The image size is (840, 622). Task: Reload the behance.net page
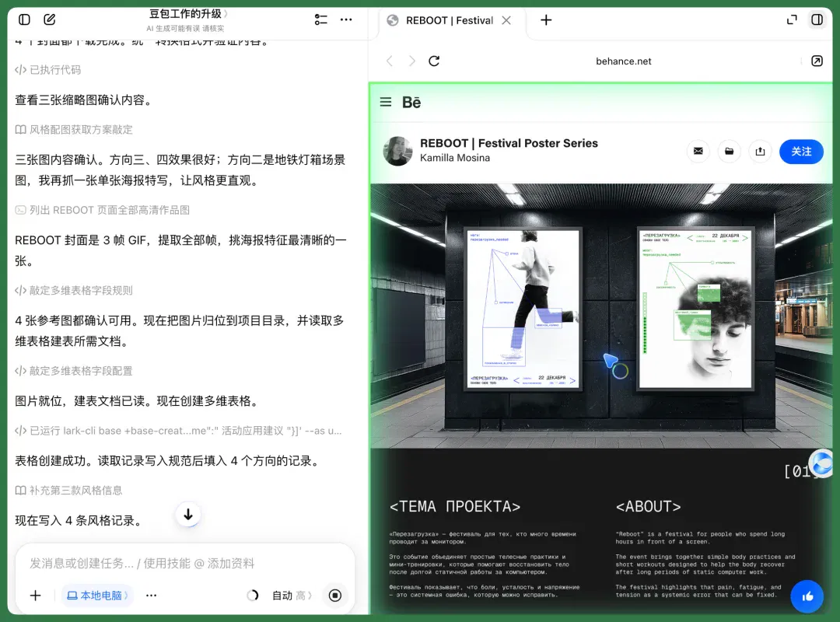(434, 61)
